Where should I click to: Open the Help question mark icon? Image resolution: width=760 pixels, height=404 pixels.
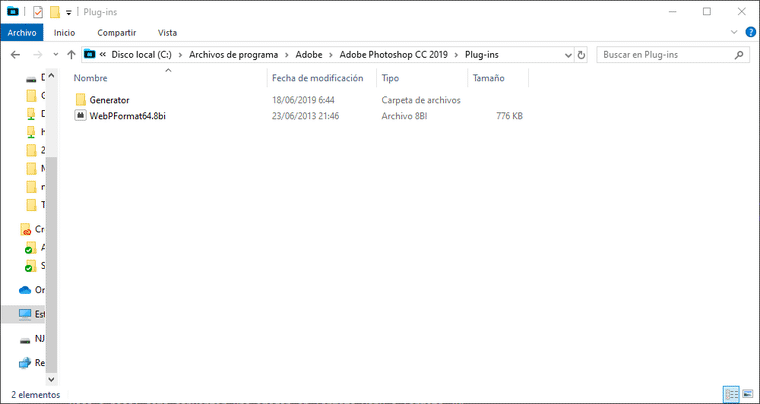click(750, 32)
